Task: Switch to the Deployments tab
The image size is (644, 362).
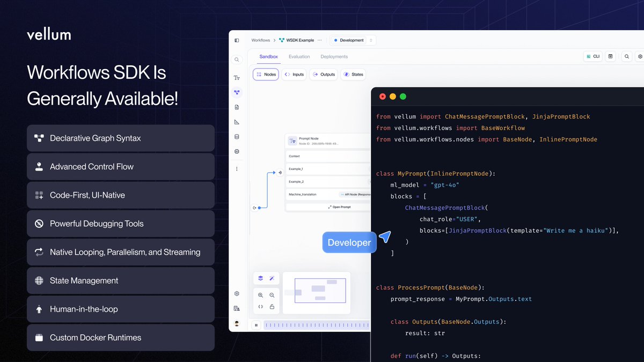Action: click(x=334, y=56)
